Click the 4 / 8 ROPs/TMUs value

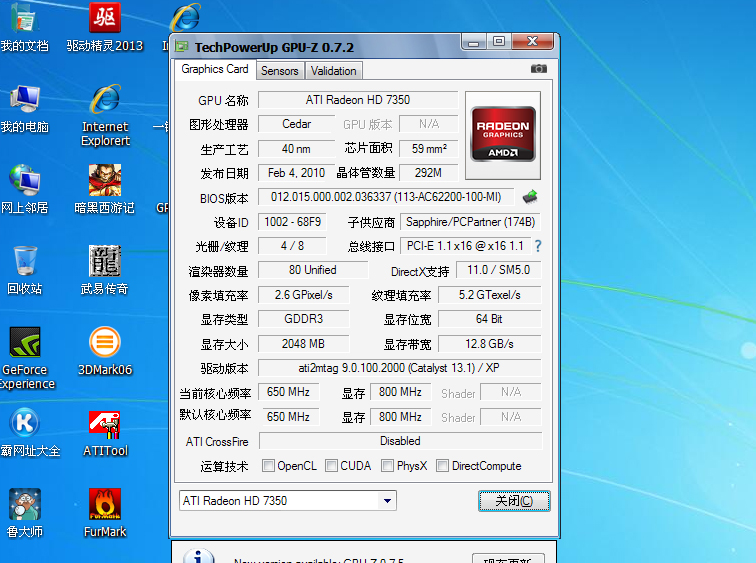pos(292,246)
